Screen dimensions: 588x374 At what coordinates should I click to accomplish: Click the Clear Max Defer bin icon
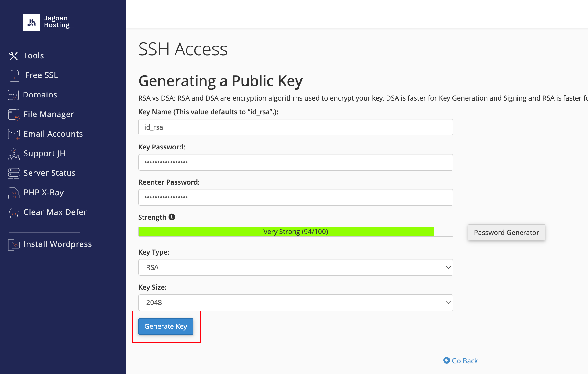(x=14, y=212)
